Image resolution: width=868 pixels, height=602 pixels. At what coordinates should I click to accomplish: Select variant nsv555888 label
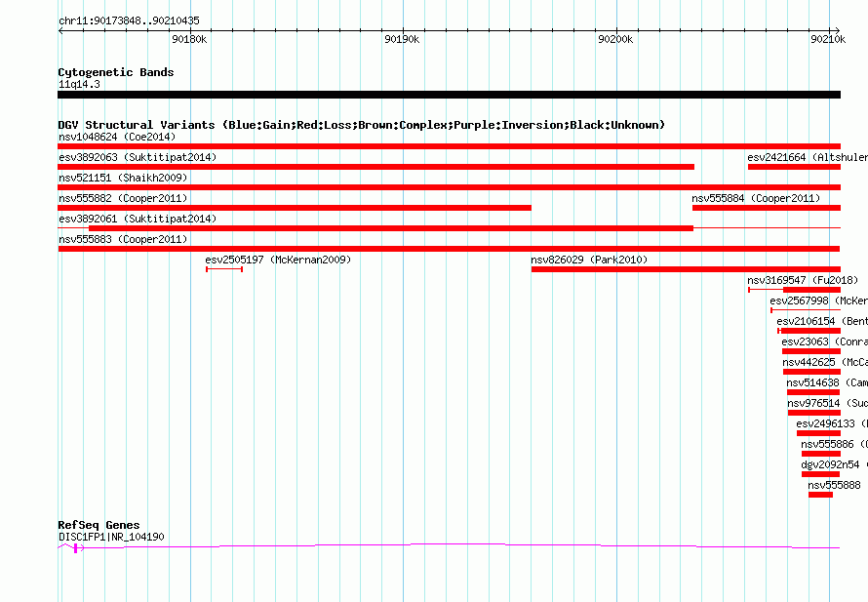point(834,485)
